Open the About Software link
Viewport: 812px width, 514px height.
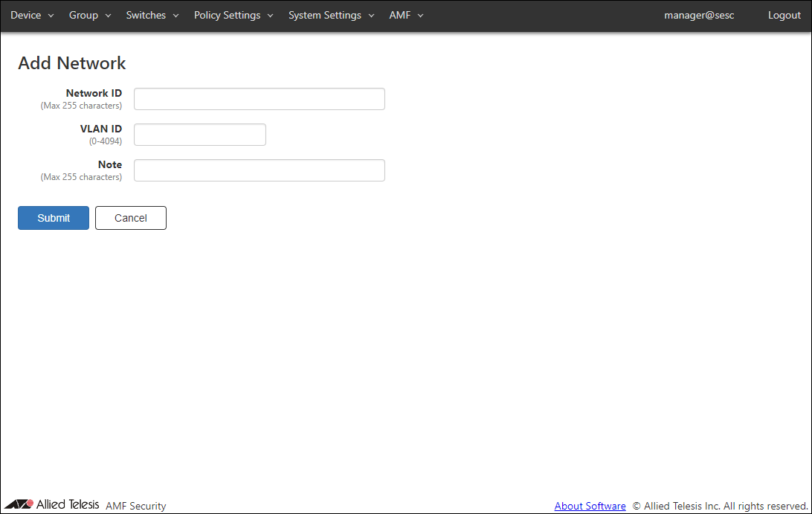coord(590,506)
